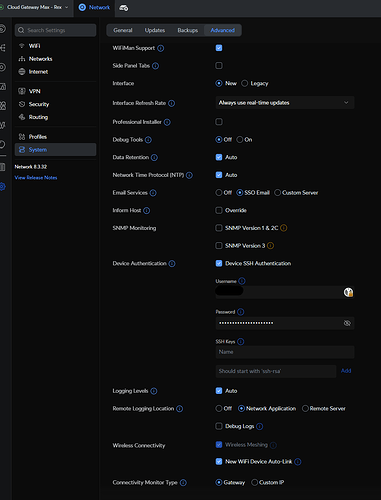
Task: Enable the Professional Installer checkbox
Action: click(219, 122)
